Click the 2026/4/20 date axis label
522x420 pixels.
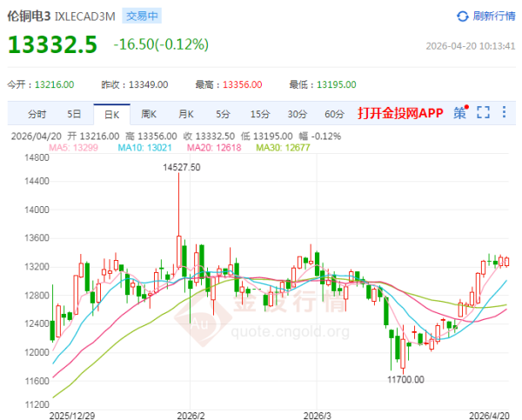[x=489, y=416]
